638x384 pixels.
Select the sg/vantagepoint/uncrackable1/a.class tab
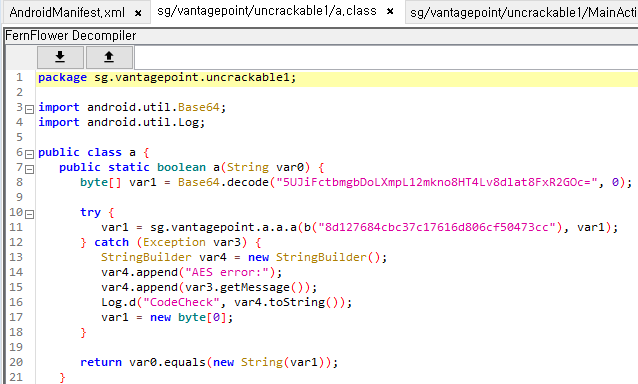coord(267,11)
